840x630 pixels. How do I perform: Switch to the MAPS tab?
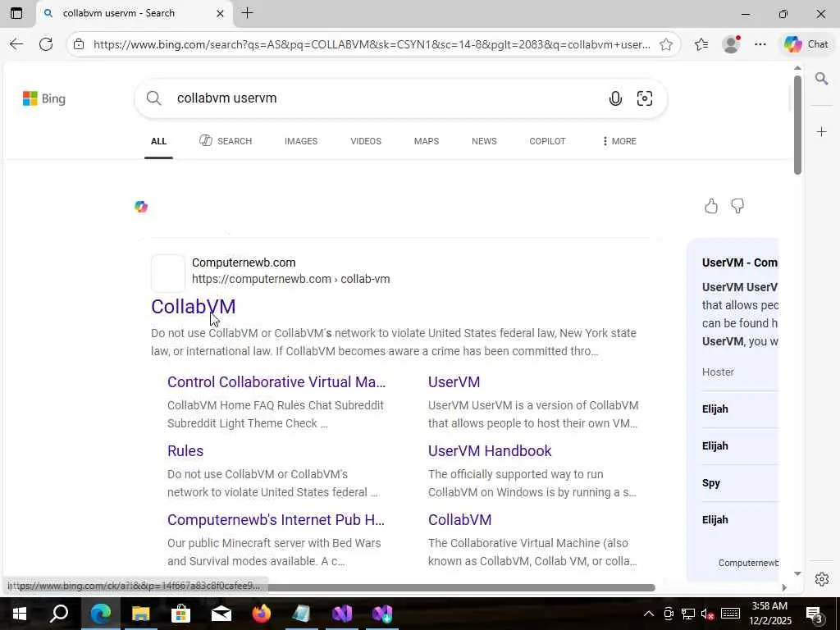click(427, 141)
